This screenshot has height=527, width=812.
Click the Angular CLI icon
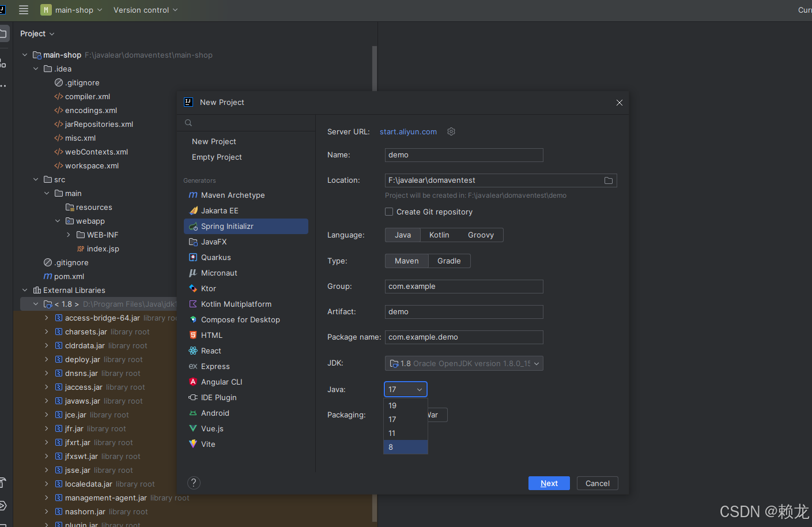click(x=193, y=382)
